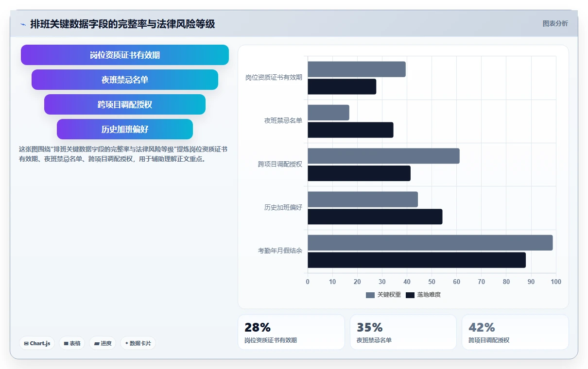This screenshot has width=588, height=369.
Task: Select the 跨项目调配授权 funnel stage
Action: click(125, 104)
